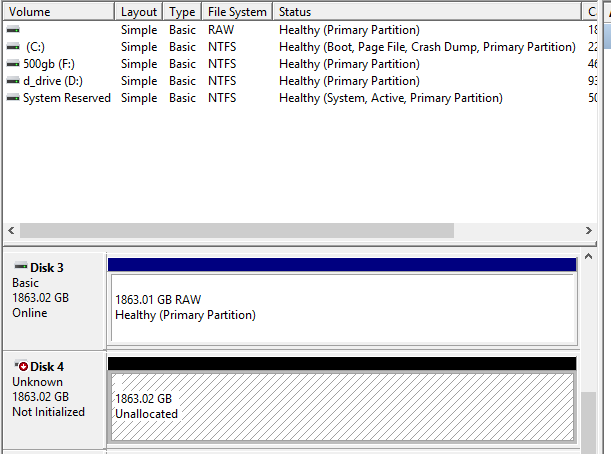Click the RAW volume's drive icon

(x=13, y=30)
